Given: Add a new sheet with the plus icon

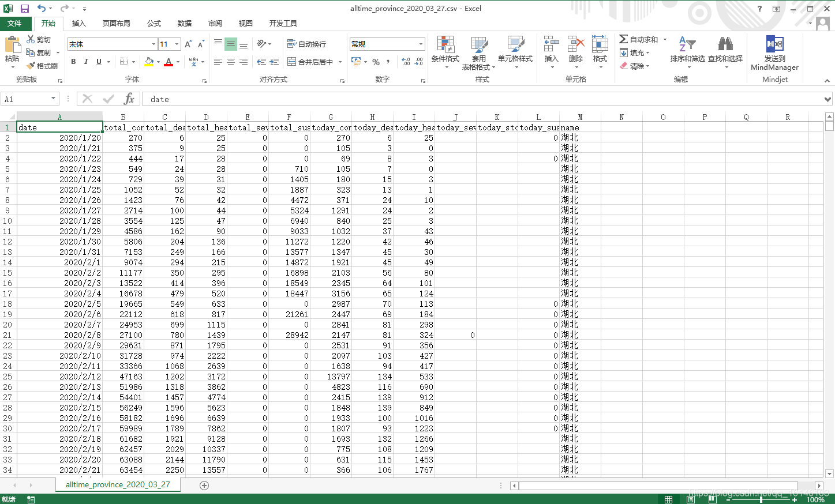Looking at the screenshot, I should click(204, 486).
